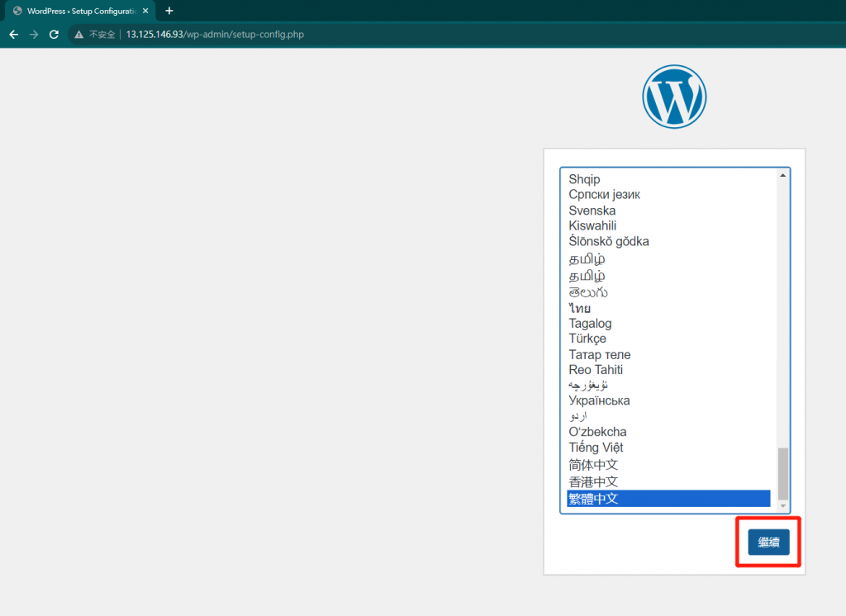Select Shqip in the language list
The image size is (846, 616).
pyautogui.click(x=668, y=179)
